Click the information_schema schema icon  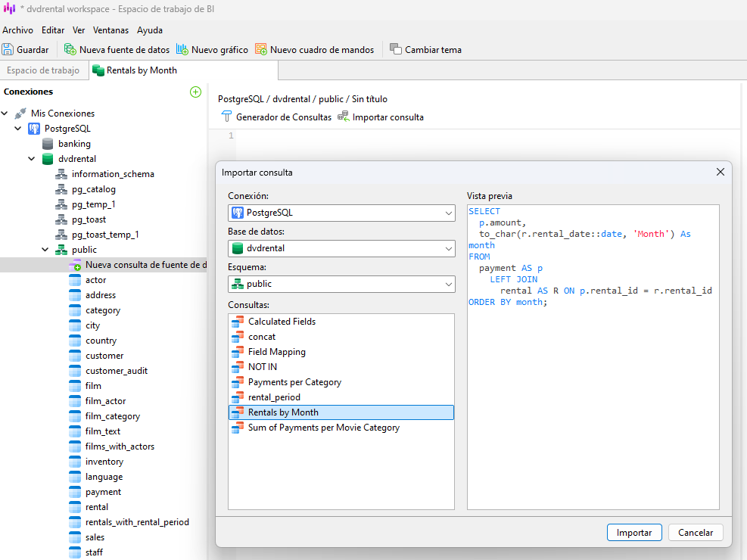(61, 174)
